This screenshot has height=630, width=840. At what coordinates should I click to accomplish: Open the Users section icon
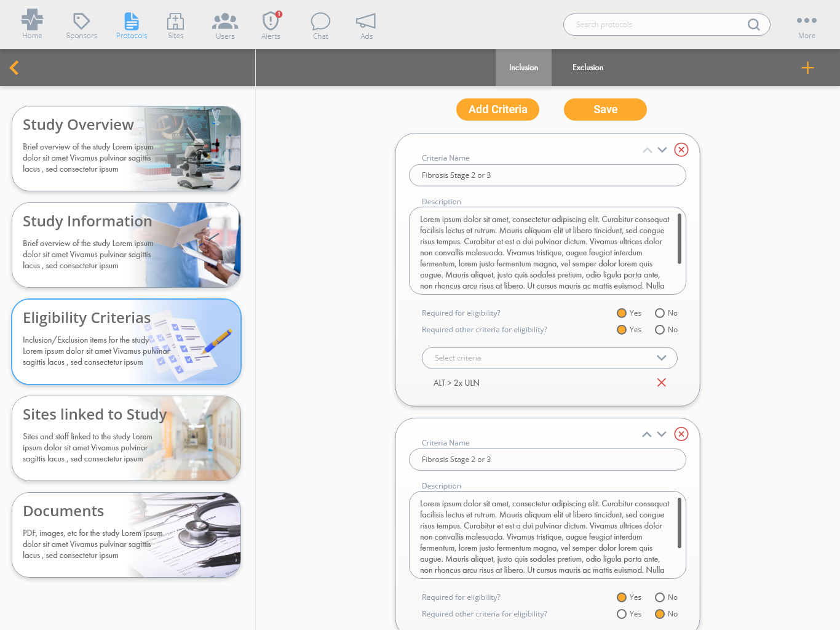pyautogui.click(x=225, y=22)
